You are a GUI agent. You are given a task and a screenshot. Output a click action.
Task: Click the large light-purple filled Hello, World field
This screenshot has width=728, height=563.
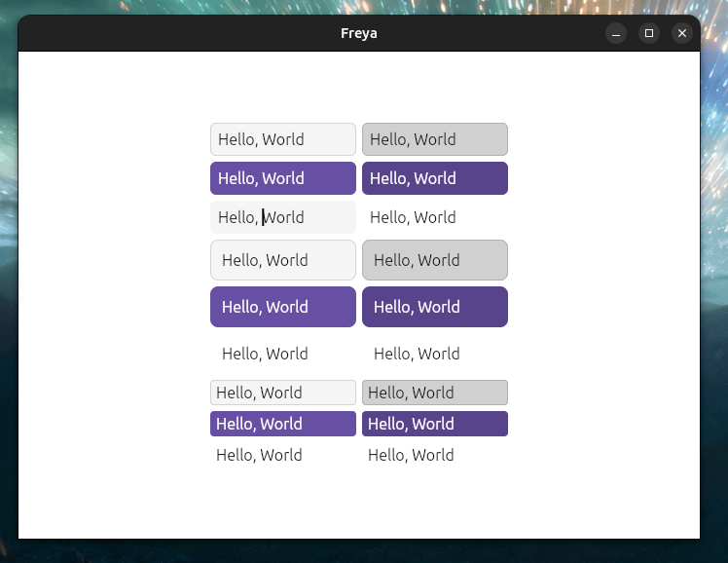[283, 307]
